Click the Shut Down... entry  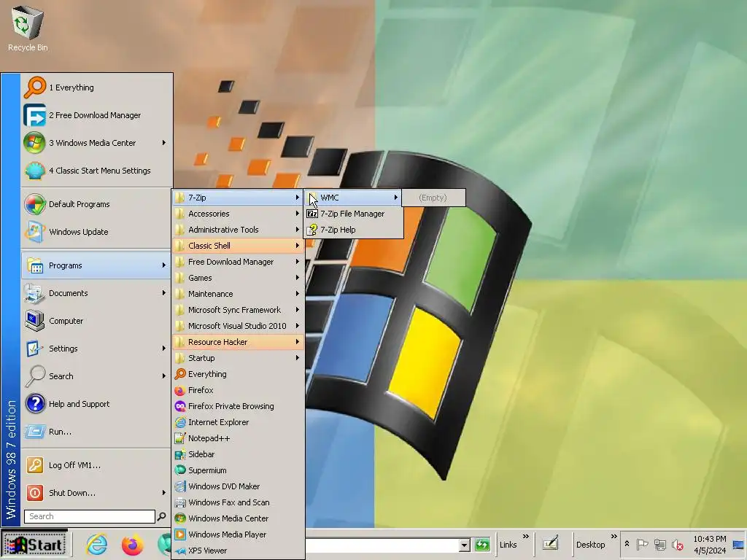[97, 493]
